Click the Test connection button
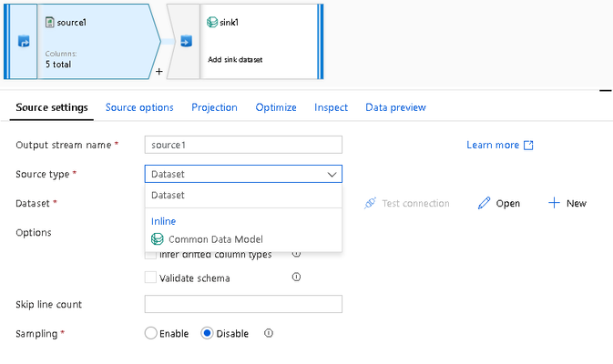The image size is (613, 364). (406, 203)
